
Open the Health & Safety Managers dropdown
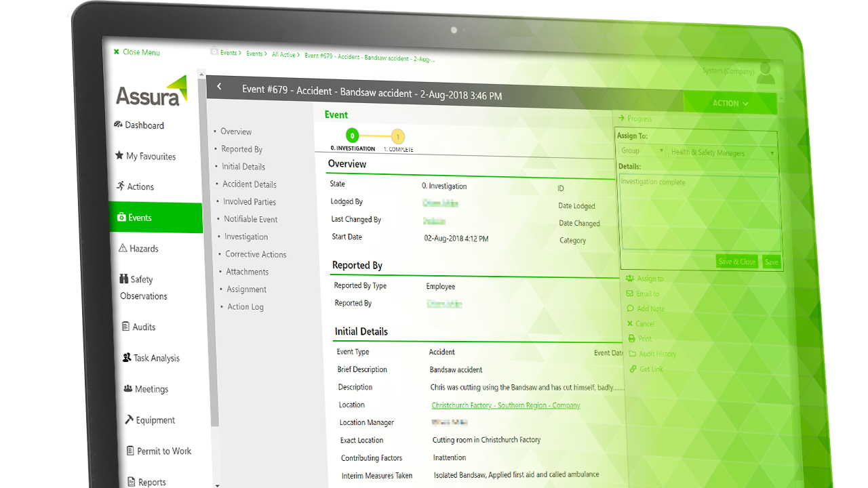(723, 152)
